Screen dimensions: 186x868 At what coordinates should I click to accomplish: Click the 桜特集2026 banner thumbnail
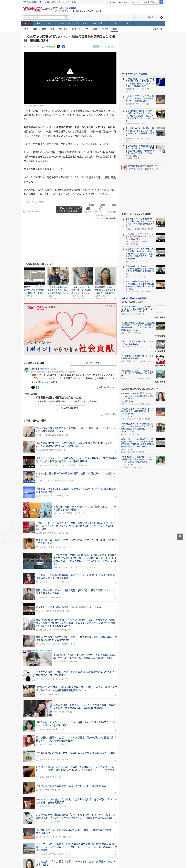124,168
